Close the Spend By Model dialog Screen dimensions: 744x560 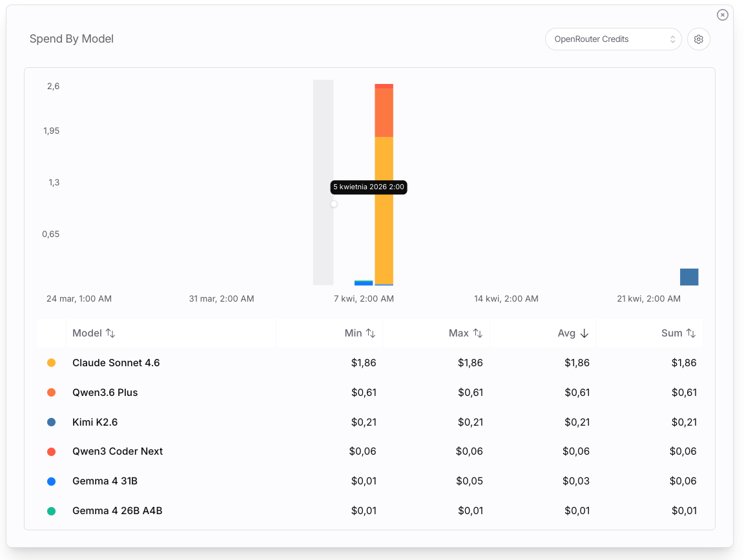coord(722,15)
